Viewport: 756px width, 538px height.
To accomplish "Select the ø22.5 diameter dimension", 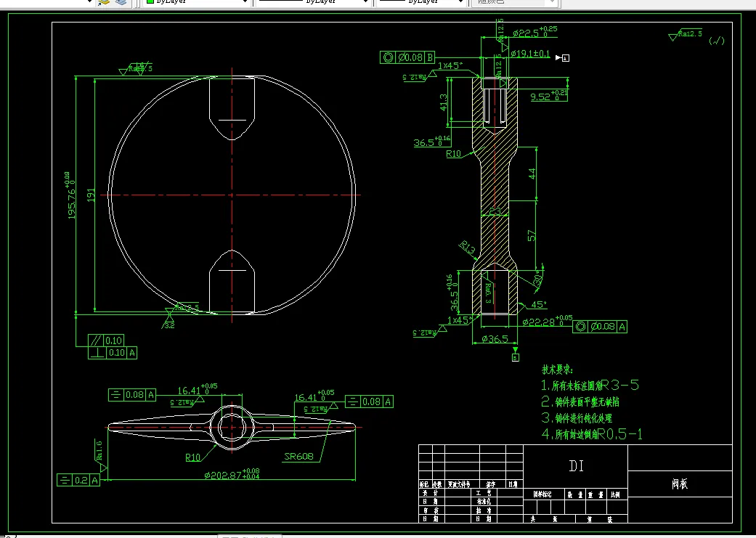I will pos(535,32).
